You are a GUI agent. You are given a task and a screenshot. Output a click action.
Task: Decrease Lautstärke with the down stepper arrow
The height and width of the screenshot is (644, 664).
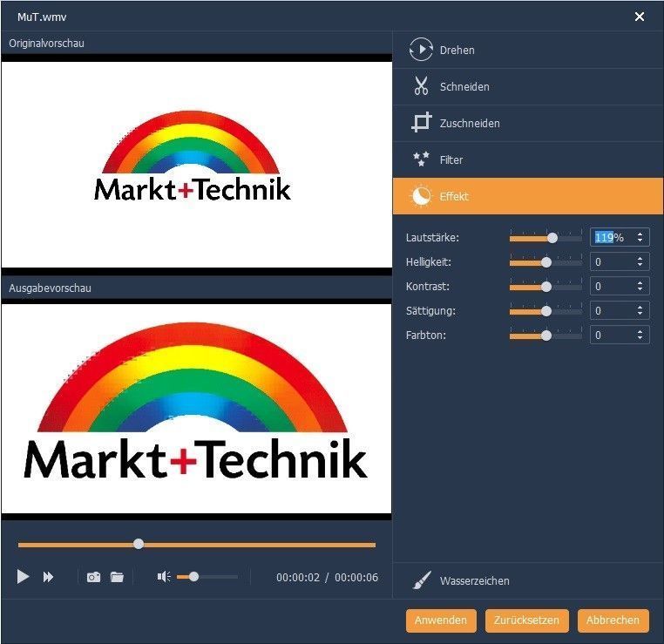[x=640, y=241]
